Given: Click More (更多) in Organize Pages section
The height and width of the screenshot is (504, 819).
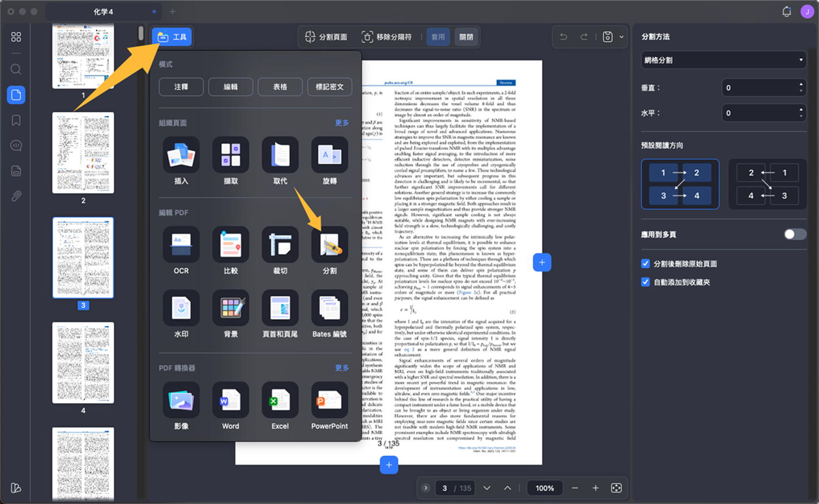Looking at the screenshot, I should point(342,123).
